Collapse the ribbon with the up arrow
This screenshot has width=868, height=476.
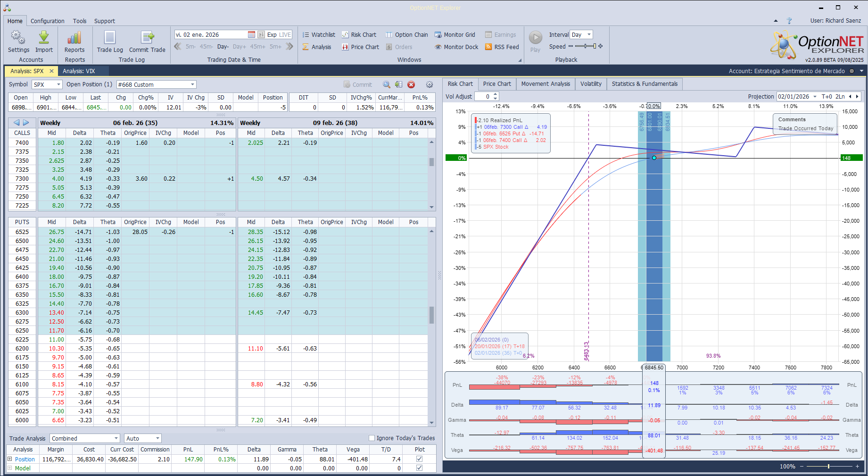pos(776,21)
